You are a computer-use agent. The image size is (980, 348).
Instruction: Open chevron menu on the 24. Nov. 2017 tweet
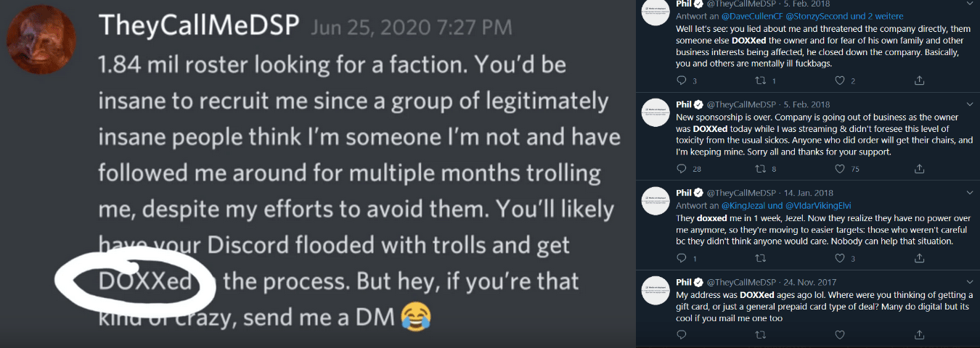point(970,282)
